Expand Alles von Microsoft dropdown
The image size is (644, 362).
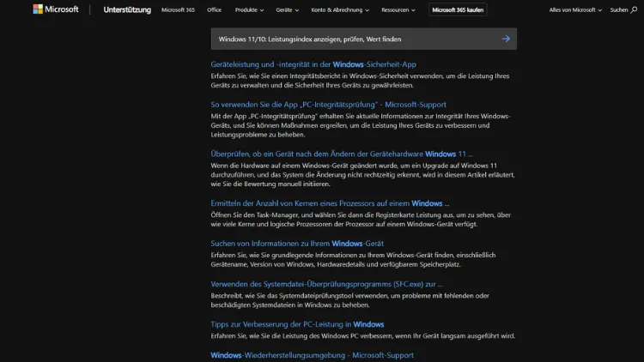(x=575, y=9)
